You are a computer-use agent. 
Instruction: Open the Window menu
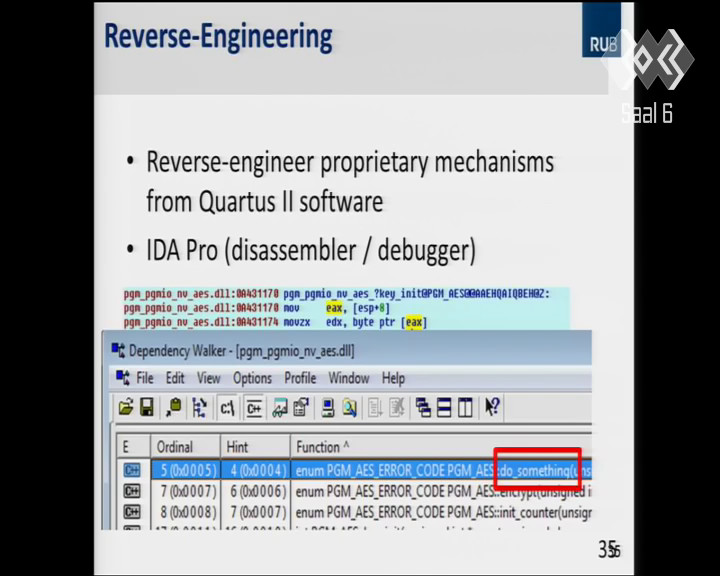coord(349,378)
